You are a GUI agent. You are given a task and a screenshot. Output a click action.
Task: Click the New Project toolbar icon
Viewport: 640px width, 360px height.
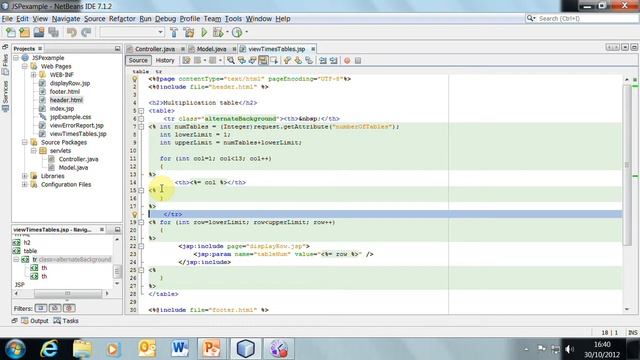click(24, 32)
